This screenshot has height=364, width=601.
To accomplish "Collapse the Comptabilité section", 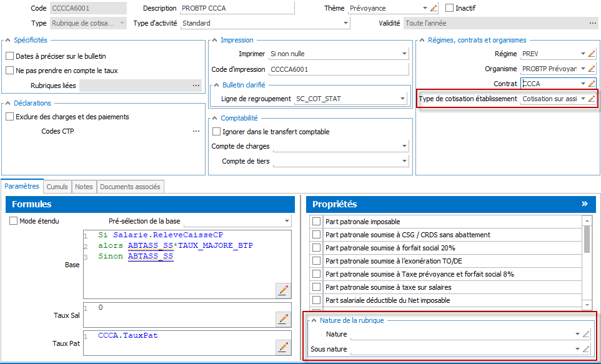I will pos(215,118).
